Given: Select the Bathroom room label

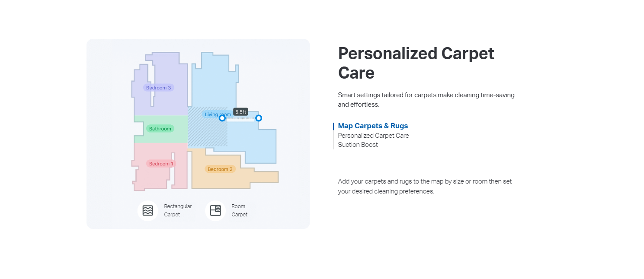Looking at the screenshot, I should [160, 129].
